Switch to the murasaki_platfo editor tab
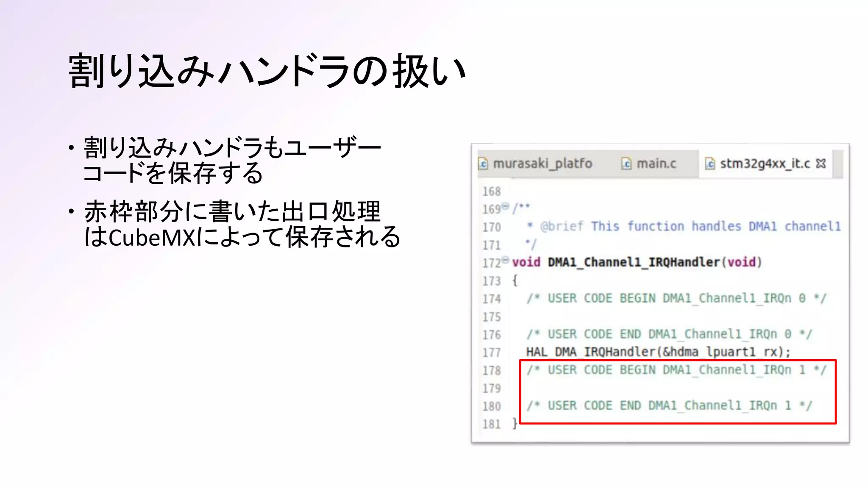 tap(535, 164)
